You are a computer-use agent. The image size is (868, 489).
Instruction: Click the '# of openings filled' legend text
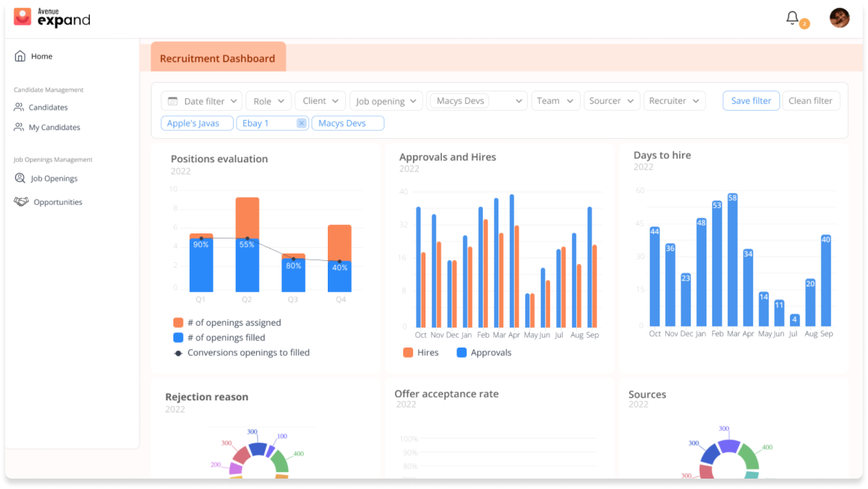[x=226, y=338]
